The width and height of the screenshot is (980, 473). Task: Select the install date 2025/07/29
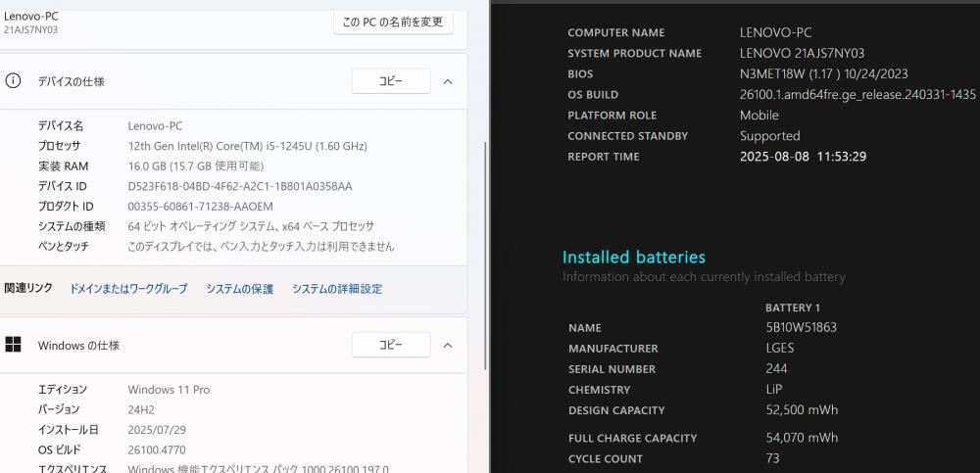click(x=157, y=430)
